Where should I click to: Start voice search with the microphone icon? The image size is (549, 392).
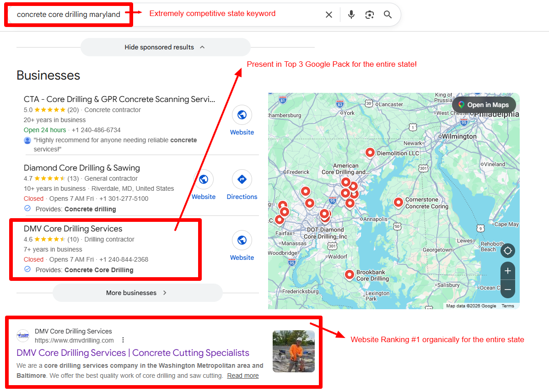[x=351, y=15]
